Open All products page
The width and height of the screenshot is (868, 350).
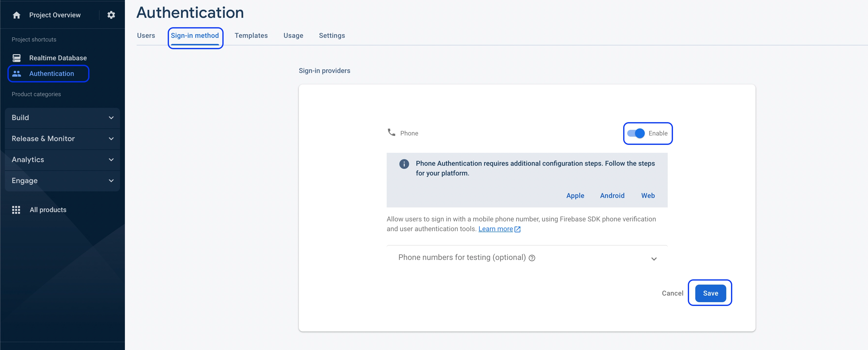tap(48, 210)
